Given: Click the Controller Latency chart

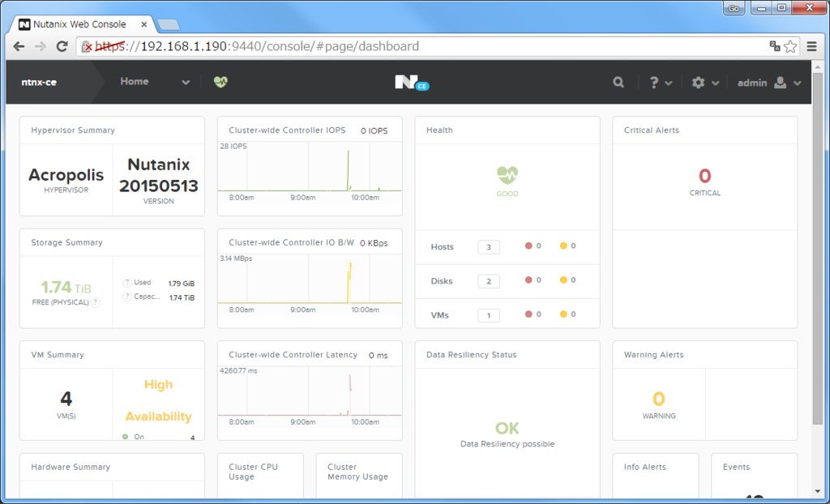Looking at the screenshot, I should 310,396.
